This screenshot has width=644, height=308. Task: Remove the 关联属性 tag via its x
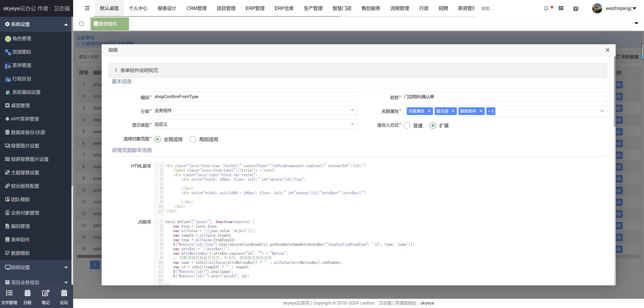click(x=429, y=111)
